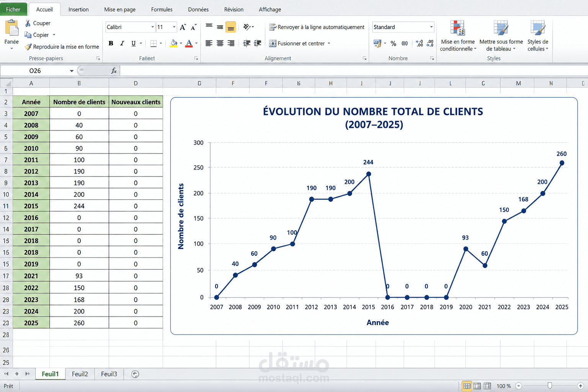Click the insert function fx icon

point(114,71)
